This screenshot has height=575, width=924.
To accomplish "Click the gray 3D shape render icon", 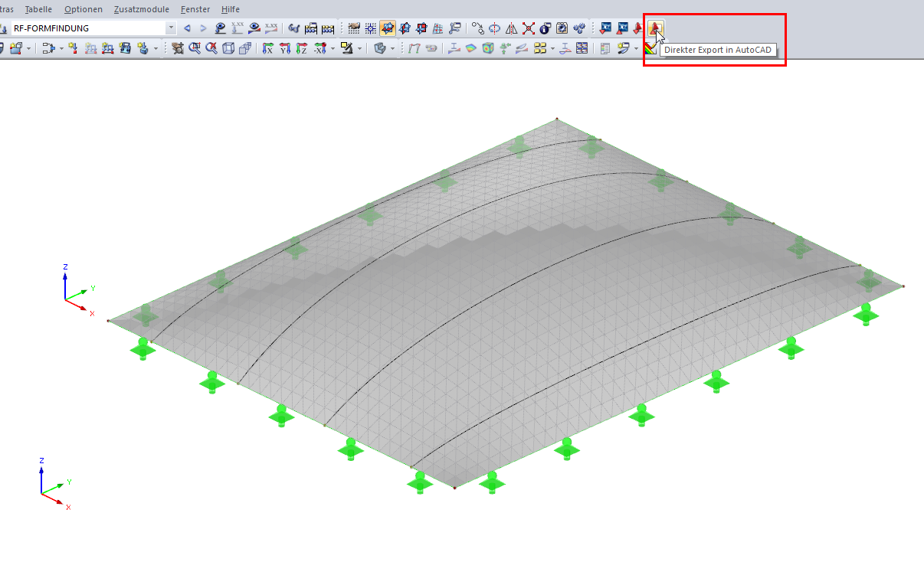I will tap(381, 48).
